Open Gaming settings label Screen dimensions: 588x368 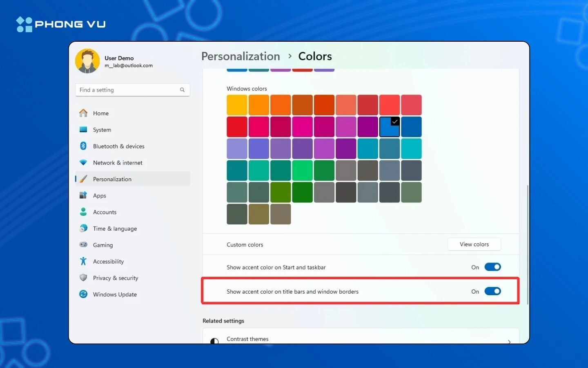coord(103,245)
